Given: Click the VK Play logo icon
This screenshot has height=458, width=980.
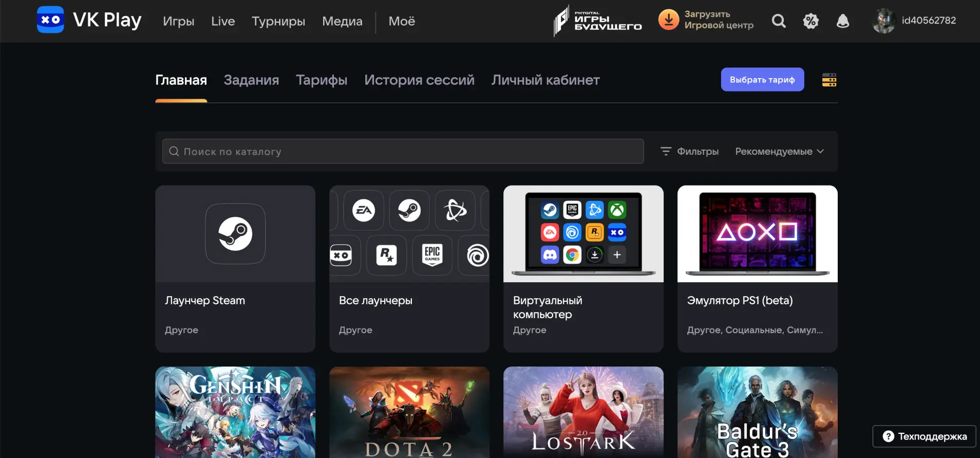Looking at the screenshot, I should click(x=50, y=20).
